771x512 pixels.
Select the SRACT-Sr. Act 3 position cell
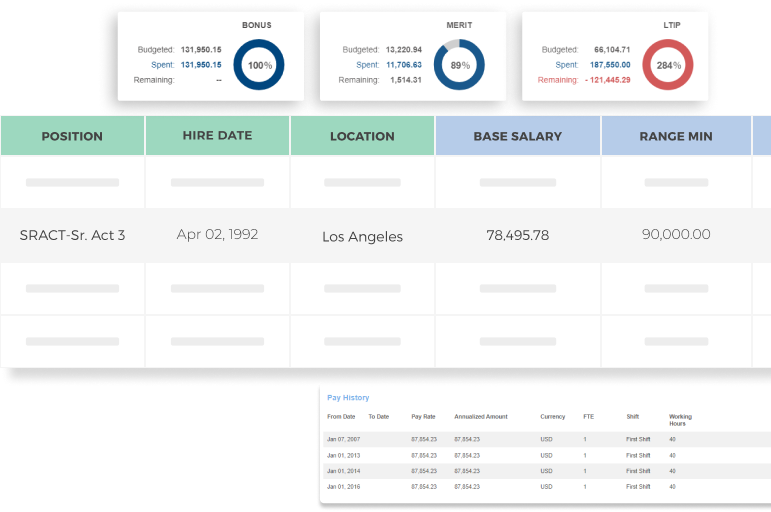(72, 235)
